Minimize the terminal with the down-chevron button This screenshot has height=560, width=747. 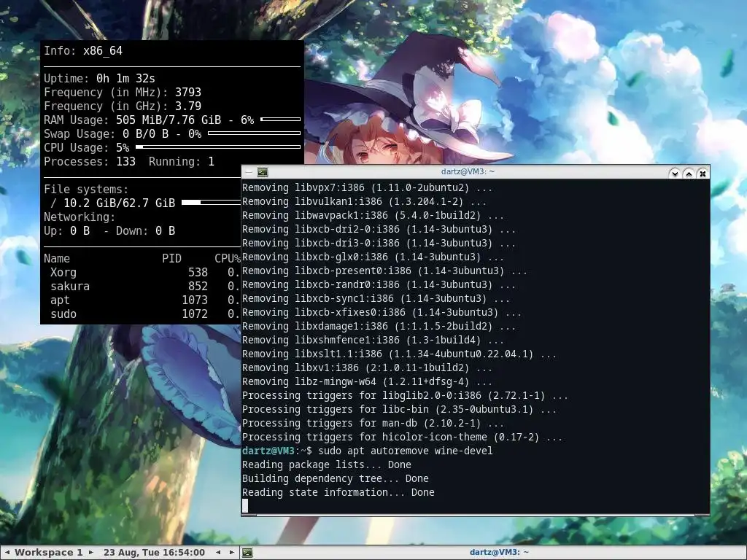tap(675, 174)
